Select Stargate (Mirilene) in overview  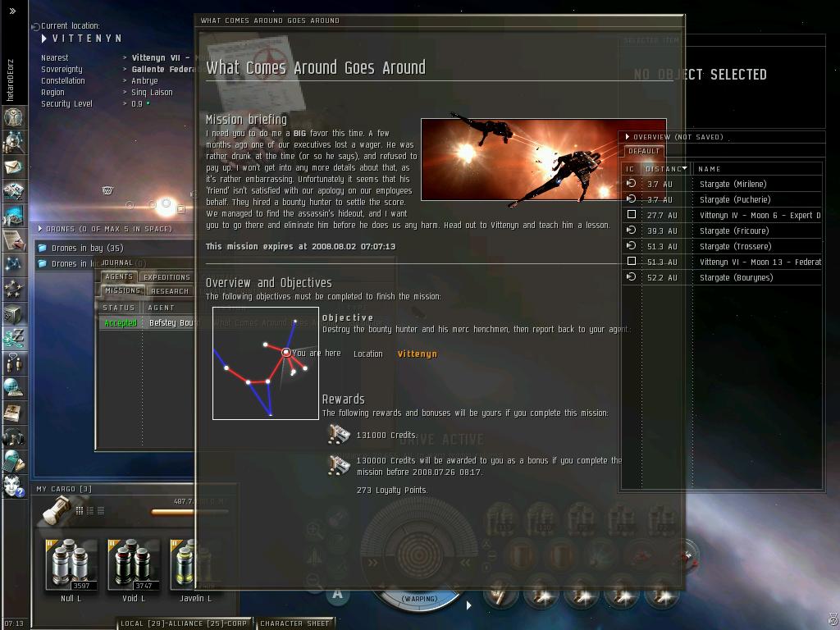click(x=722, y=184)
